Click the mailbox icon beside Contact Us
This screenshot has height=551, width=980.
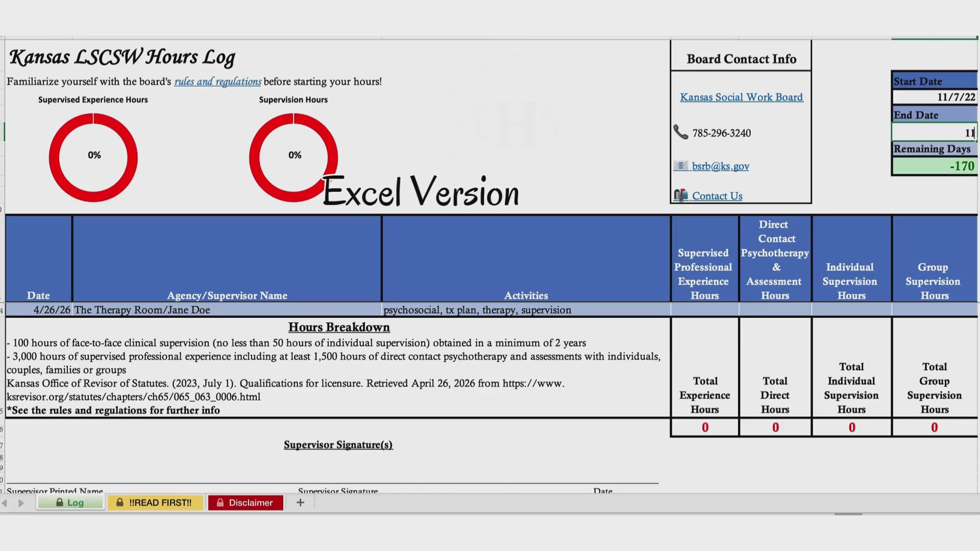680,195
